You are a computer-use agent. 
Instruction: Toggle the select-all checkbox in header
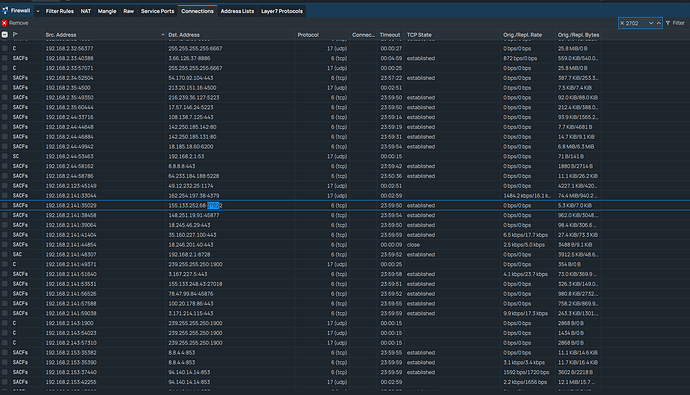pyautogui.click(x=4, y=34)
